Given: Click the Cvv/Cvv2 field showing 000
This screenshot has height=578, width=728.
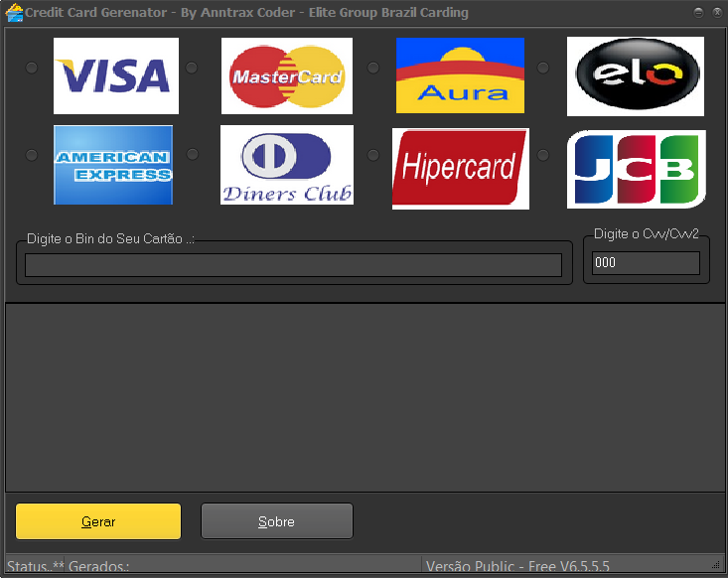Looking at the screenshot, I should (x=646, y=263).
